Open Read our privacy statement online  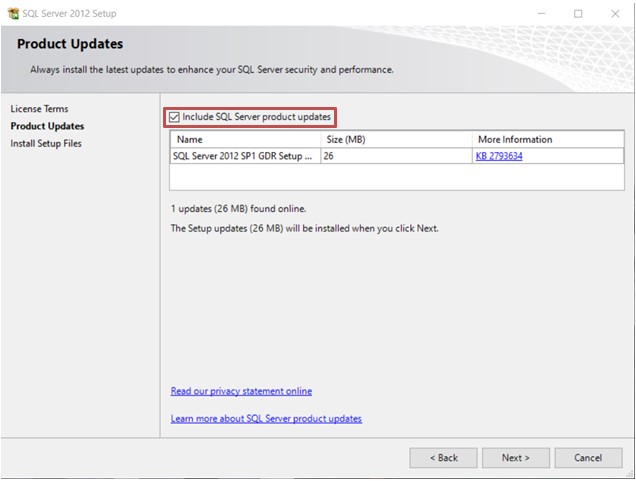pyautogui.click(x=241, y=391)
